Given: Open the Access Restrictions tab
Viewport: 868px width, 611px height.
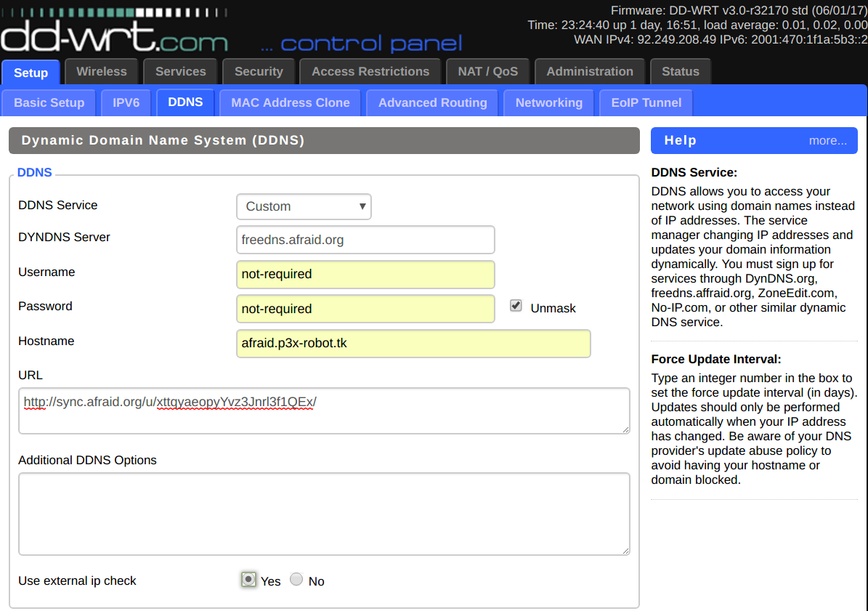Looking at the screenshot, I should (370, 71).
